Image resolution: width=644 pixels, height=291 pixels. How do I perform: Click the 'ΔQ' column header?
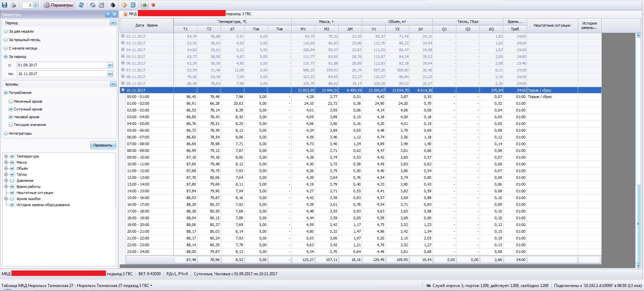point(491,29)
